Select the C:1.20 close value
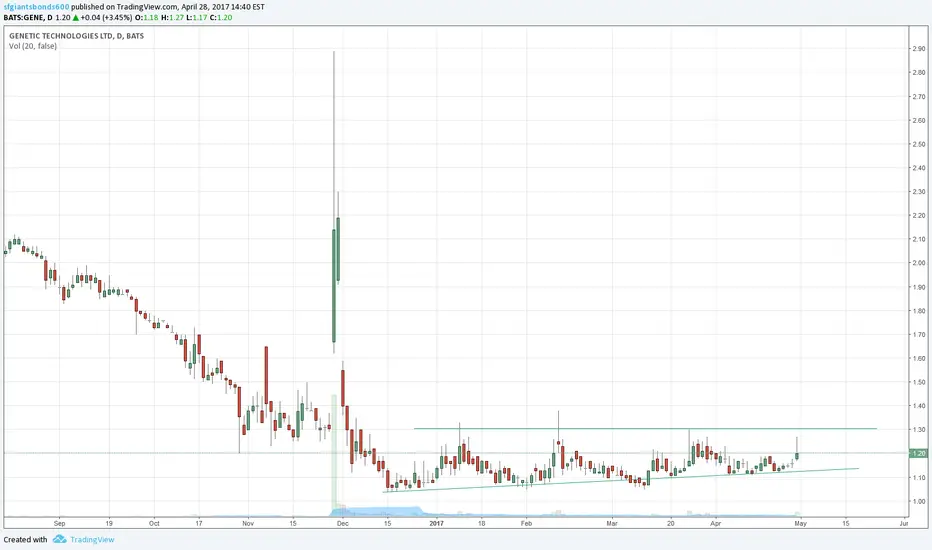Screen dimensions: 932x550 221,18
